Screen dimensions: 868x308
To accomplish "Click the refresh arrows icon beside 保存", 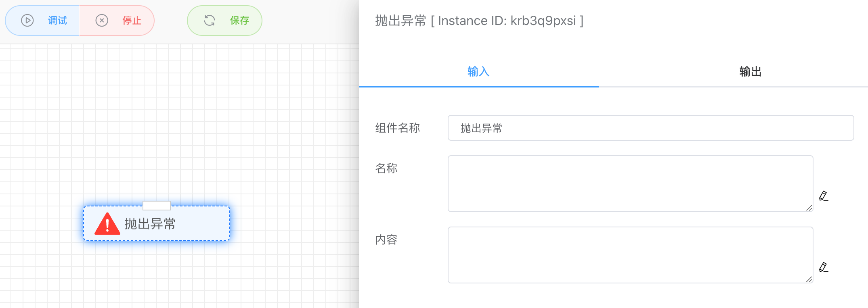I will point(210,21).
